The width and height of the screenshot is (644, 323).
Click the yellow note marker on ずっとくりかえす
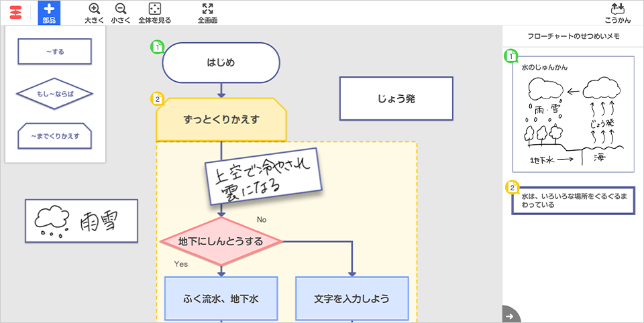pos(157,99)
